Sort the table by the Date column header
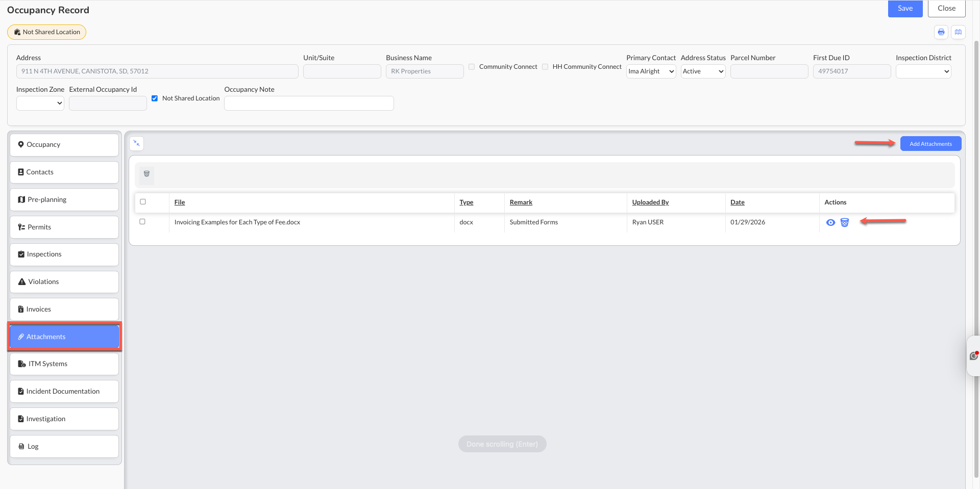Image resolution: width=980 pixels, height=489 pixels. (737, 202)
